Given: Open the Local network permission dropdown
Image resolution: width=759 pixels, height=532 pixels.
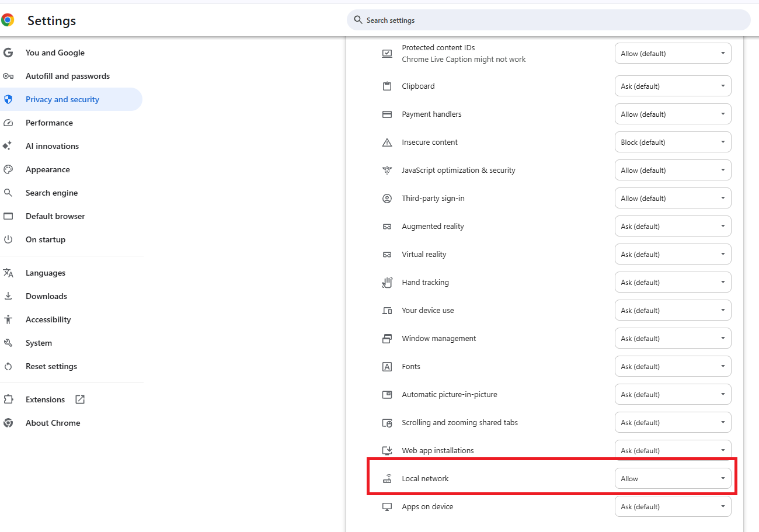Looking at the screenshot, I should (673, 479).
